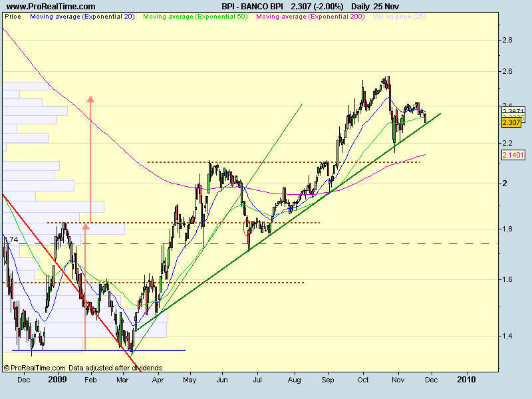Click the 1.4 price axis label
Viewport: 532px width, 399px height.
pyautogui.click(x=507, y=336)
